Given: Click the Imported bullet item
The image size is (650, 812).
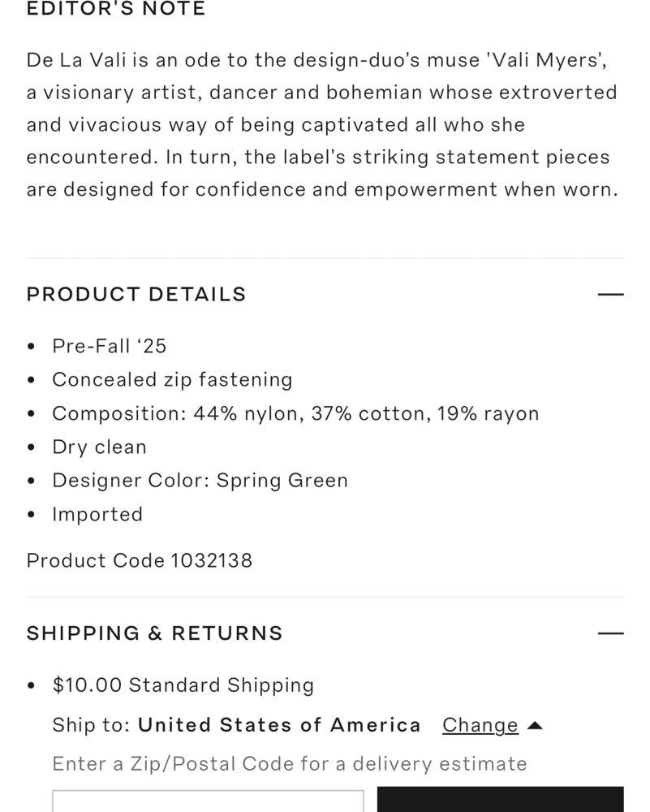Looking at the screenshot, I should pyautogui.click(x=97, y=515).
